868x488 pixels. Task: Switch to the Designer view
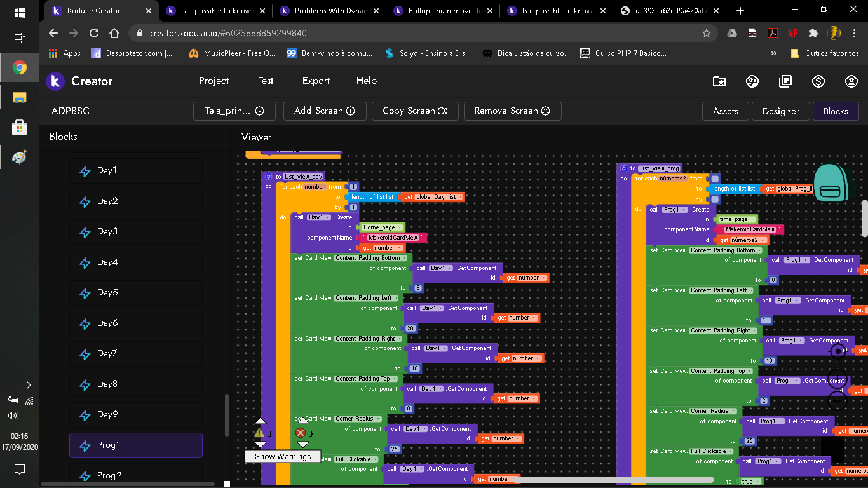[781, 111]
